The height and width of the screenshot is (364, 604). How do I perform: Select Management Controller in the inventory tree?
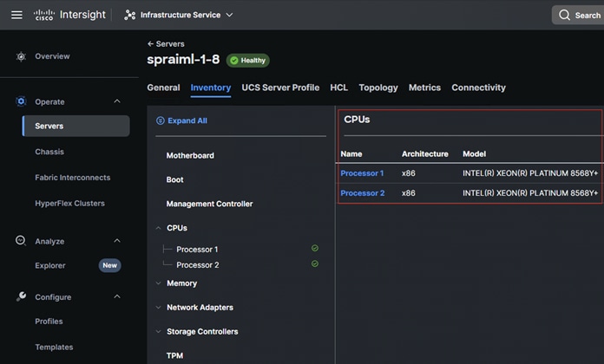pyautogui.click(x=209, y=204)
